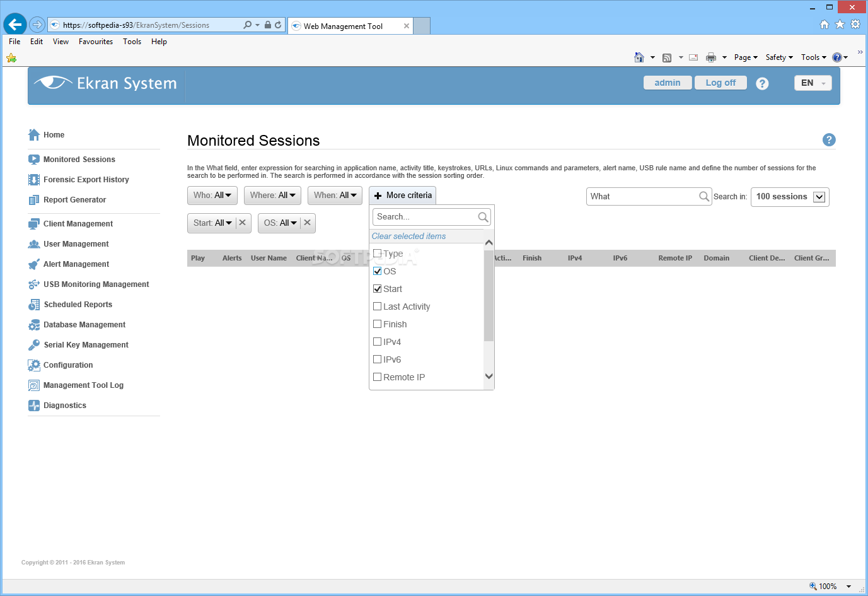Select the Web Management Tool tab
Screen dimensions: 868x596
point(350,26)
